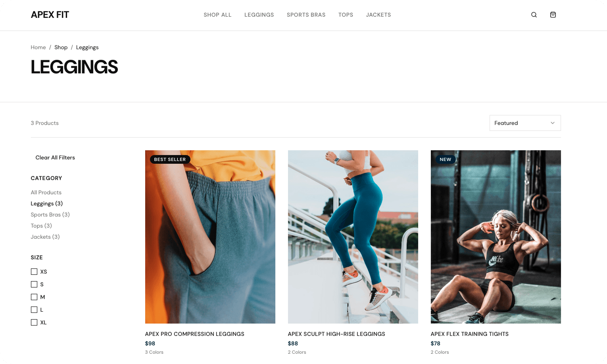Select Sports Bras (3) category filter
The width and height of the screenshot is (607, 364).
point(50,215)
